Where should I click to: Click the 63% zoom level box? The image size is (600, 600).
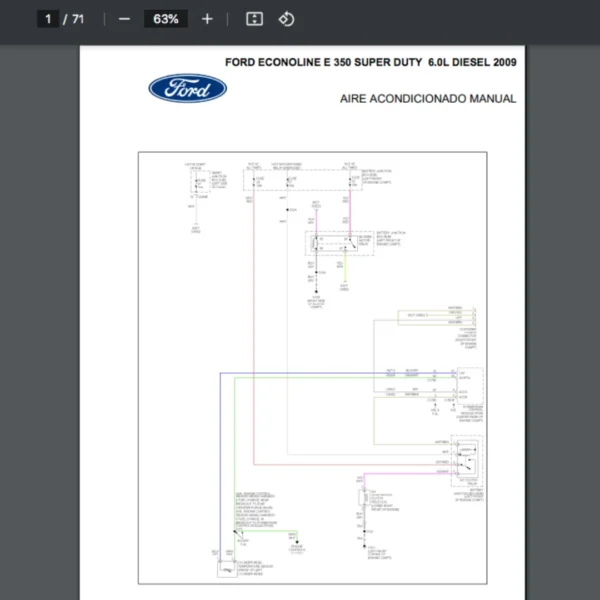point(165,19)
